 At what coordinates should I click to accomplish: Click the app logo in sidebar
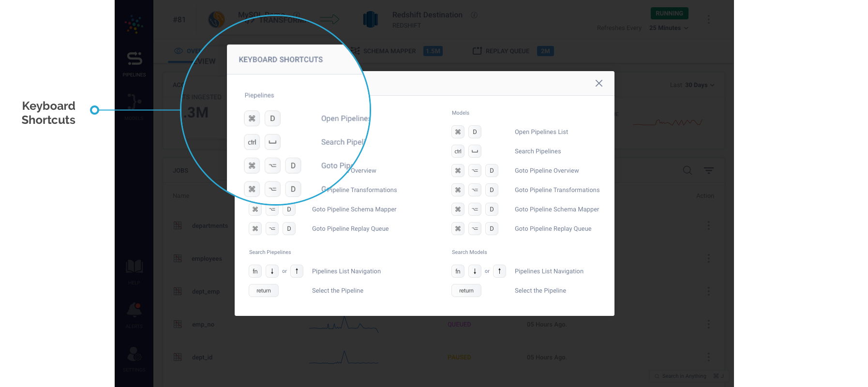(x=134, y=24)
